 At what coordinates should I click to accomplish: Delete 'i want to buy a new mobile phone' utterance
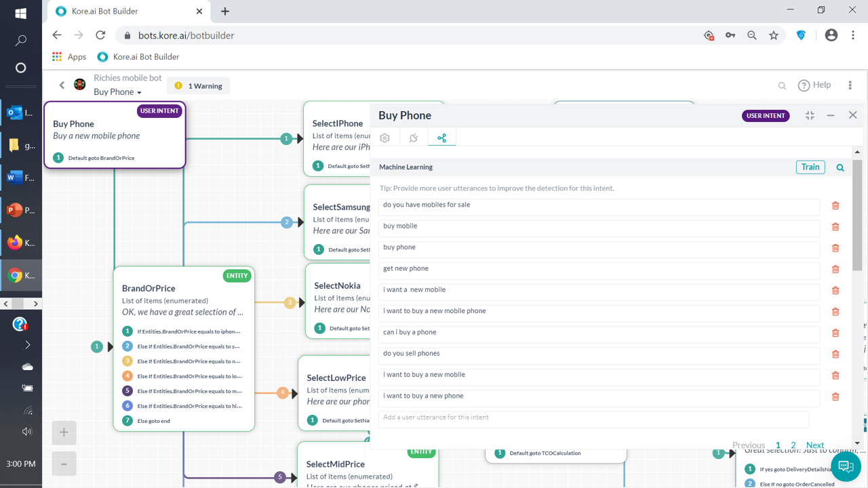(x=835, y=312)
